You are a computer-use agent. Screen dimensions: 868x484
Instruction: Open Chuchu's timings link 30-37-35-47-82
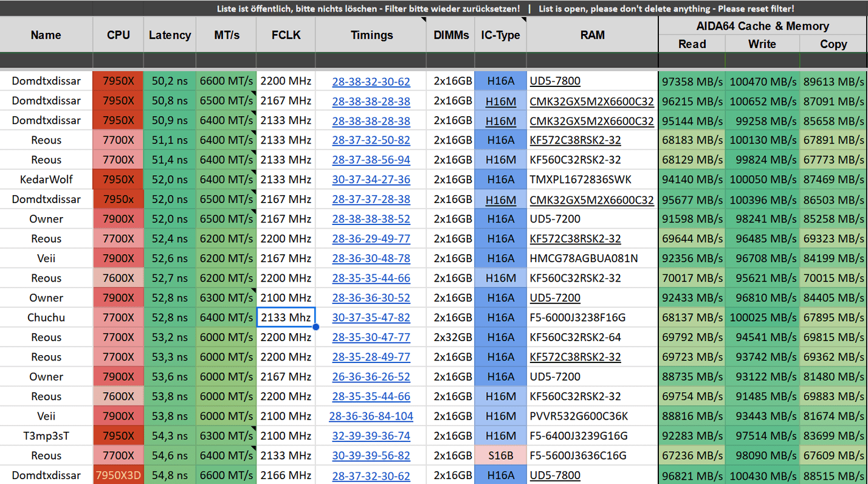371,318
